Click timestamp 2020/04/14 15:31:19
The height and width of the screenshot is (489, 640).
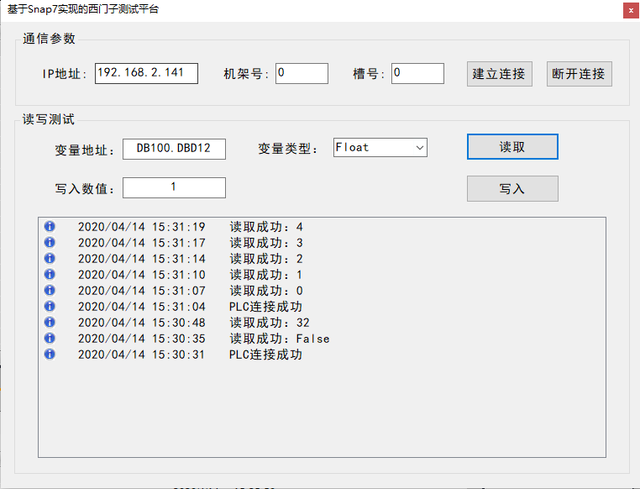click(142, 227)
